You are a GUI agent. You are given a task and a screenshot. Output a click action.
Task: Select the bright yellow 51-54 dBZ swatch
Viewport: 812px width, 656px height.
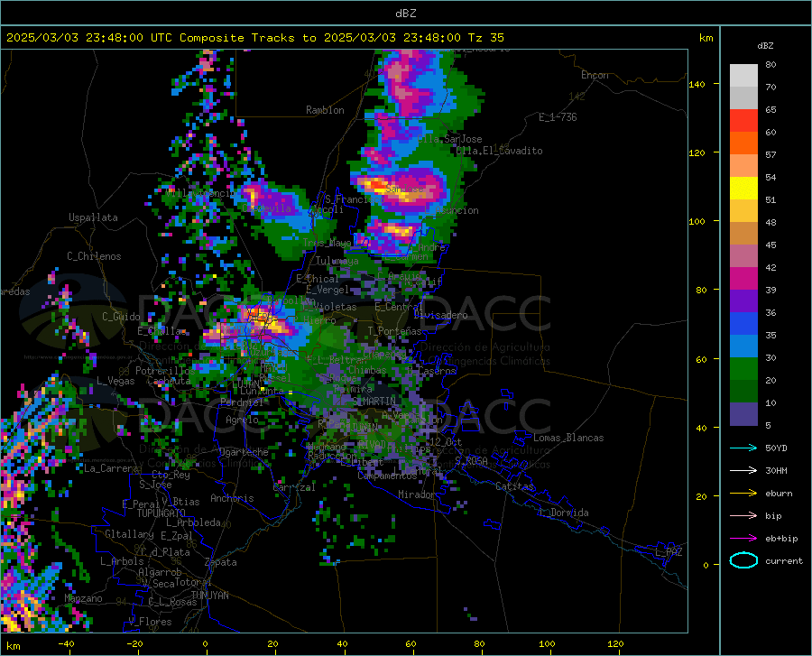pyautogui.click(x=743, y=189)
